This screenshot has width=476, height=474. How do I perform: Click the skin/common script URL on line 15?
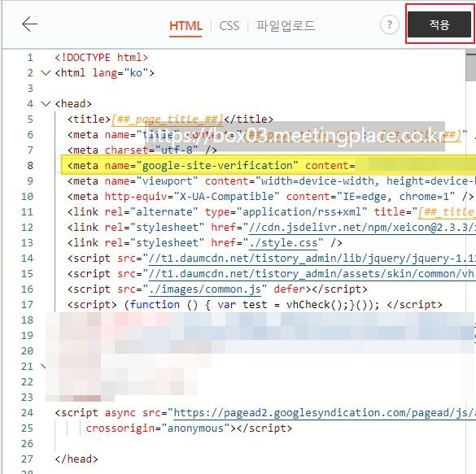coord(312,274)
